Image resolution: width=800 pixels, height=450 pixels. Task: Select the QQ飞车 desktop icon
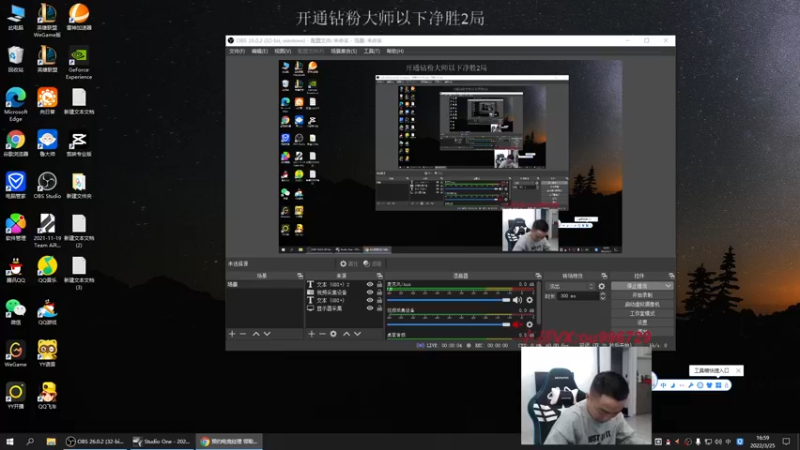coord(47,396)
